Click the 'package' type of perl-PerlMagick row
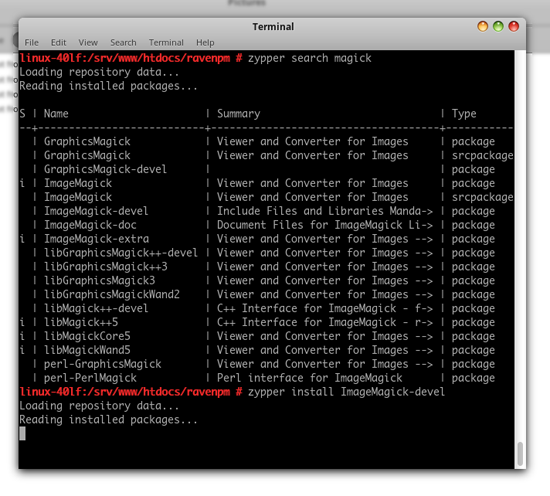This screenshot has width=550, height=496. pos(473,378)
